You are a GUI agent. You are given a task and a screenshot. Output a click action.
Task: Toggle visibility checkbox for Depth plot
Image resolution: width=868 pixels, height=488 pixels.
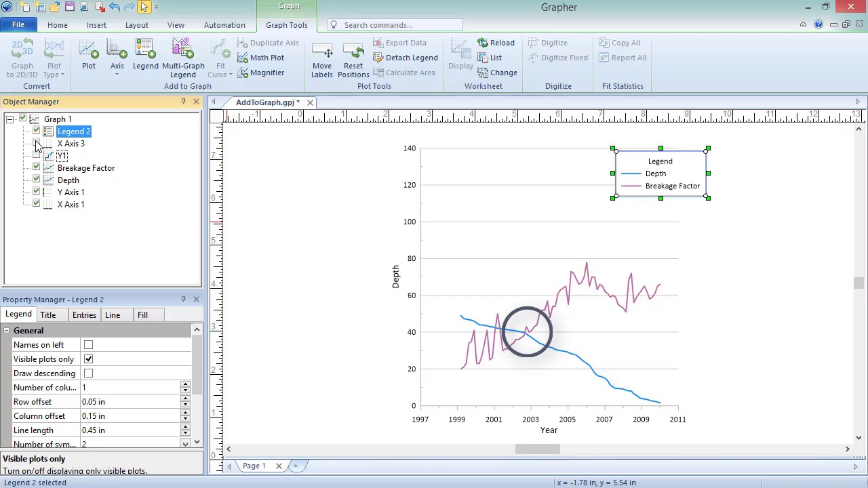(36, 180)
